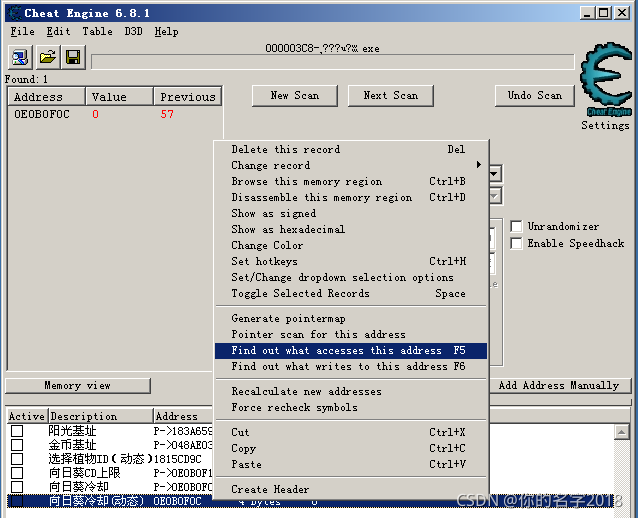The image size is (638, 518).
Task: Open a cheat table file
Action: coord(48,57)
